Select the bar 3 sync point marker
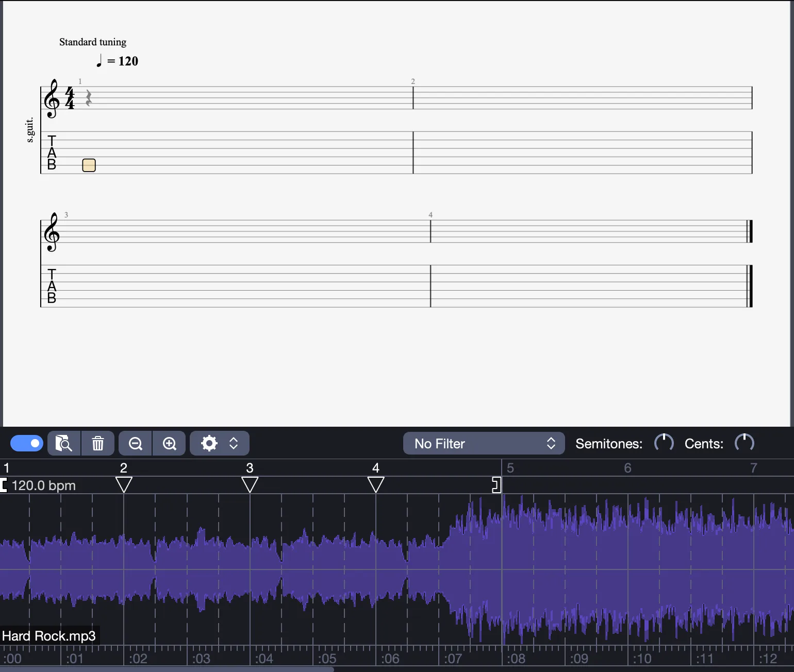Image resolution: width=794 pixels, height=672 pixels. (x=250, y=484)
